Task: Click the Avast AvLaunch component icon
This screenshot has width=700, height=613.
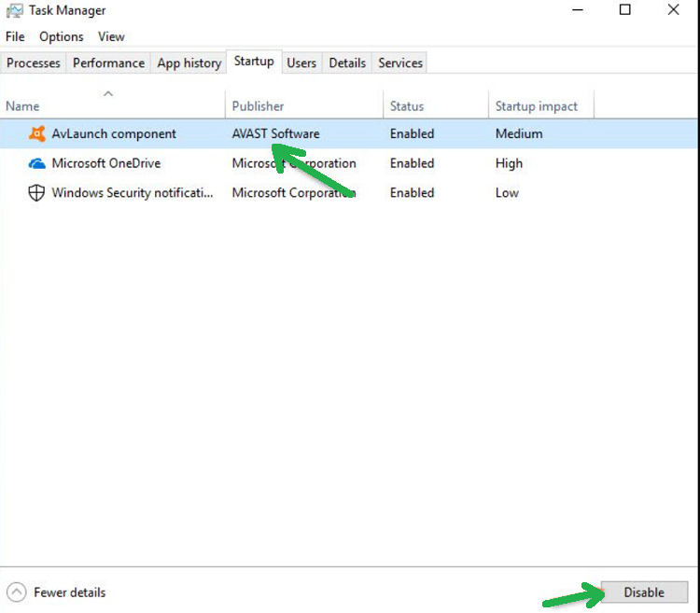Action: (x=36, y=133)
